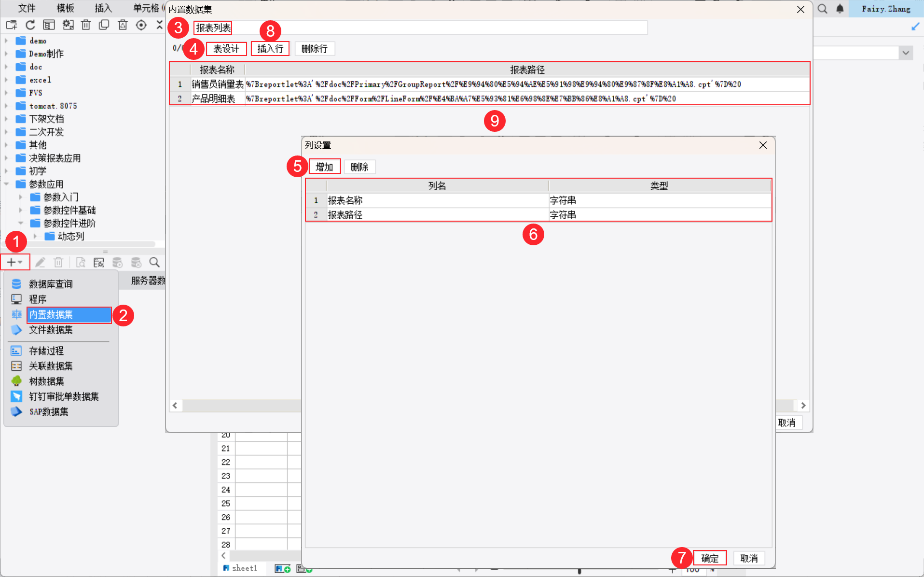The image size is (924, 577).
Task: Click the 字符串 type cell for 报表名称
Action: pos(659,200)
